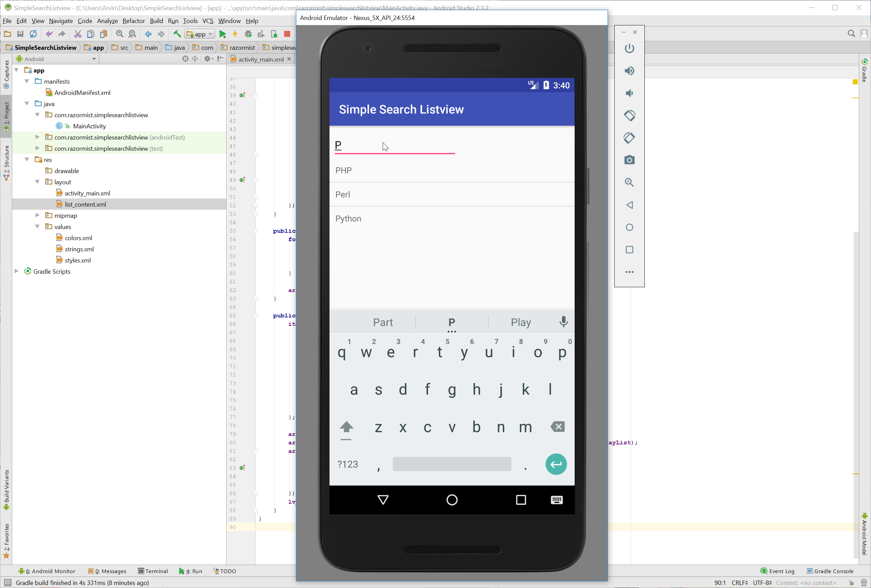Click the emulator Power button icon

[x=629, y=48]
